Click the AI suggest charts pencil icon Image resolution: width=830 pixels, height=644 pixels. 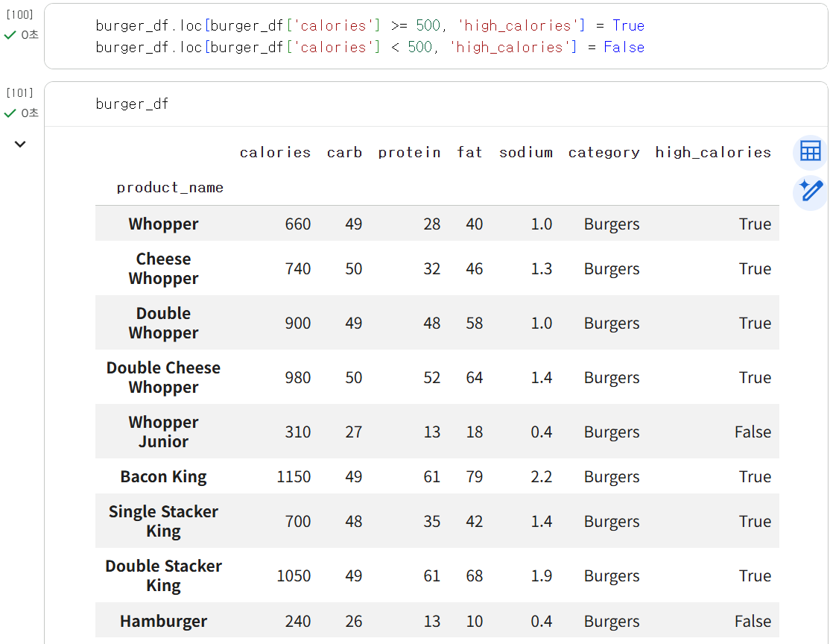[810, 192]
